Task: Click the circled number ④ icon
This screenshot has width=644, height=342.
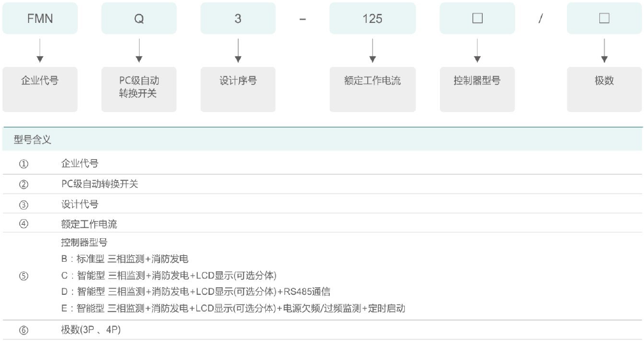Action: tap(24, 224)
